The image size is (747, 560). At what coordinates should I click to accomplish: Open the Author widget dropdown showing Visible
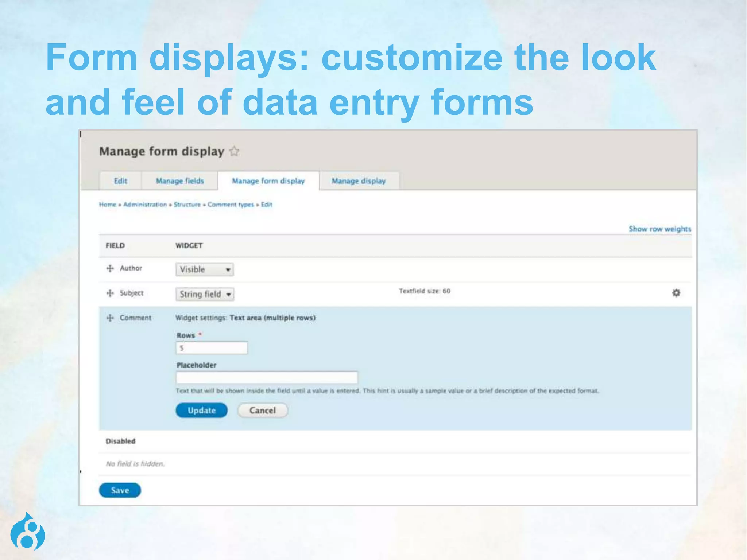tap(204, 269)
